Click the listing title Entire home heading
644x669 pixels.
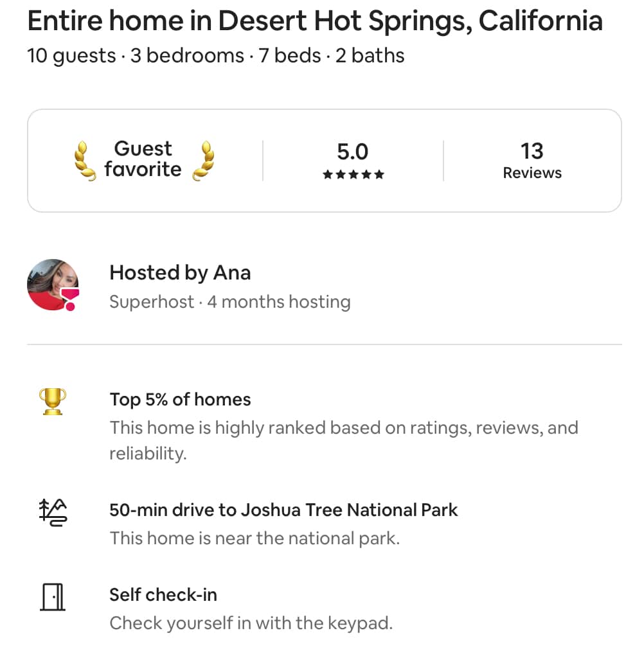[x=315, y=21]
